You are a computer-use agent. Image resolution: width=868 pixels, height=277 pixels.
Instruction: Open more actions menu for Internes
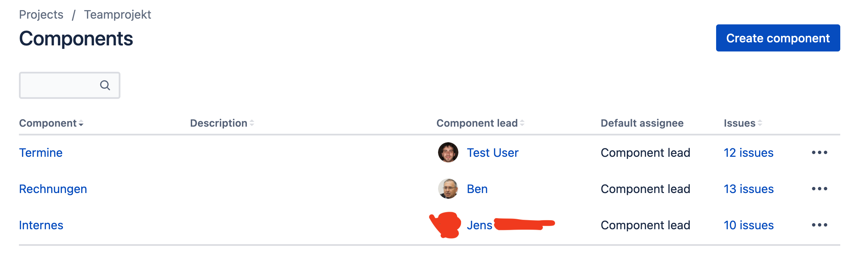819,225
